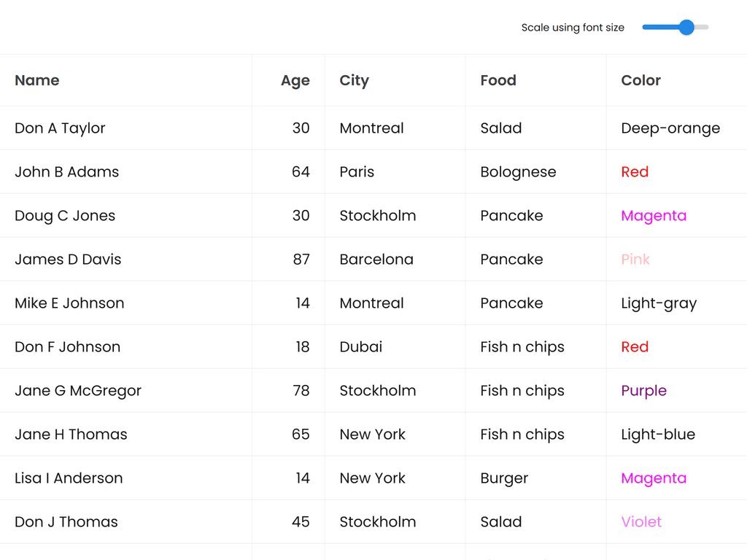This screenshot has width=747, height=560.
Task: Select Jane H Thomas name cell
Action: coord(71,435)
